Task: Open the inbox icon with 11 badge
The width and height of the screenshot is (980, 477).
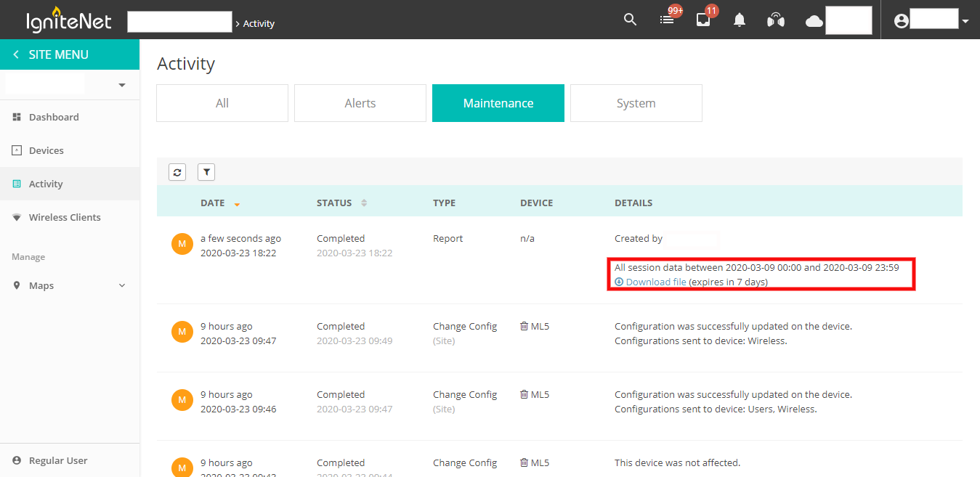Action: (703, 20)
